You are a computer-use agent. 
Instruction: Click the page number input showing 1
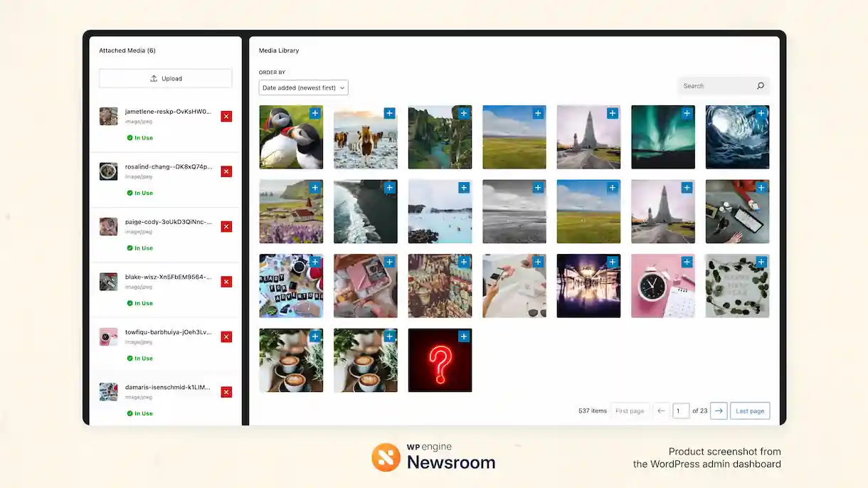click(680, 410)
